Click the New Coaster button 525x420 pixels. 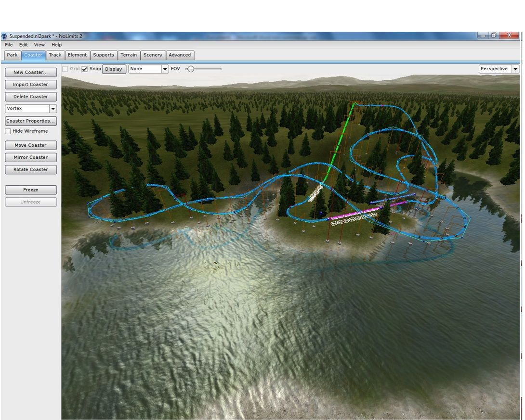point(30,72)
